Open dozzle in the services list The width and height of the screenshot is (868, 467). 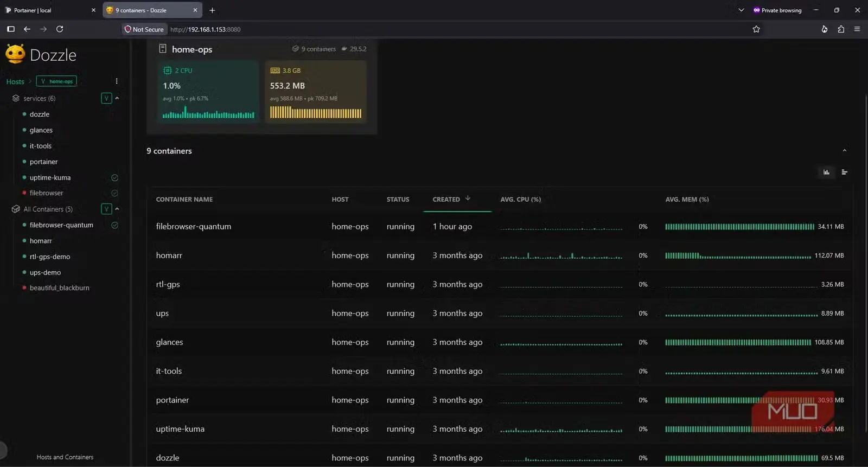[x=40, y=114]
